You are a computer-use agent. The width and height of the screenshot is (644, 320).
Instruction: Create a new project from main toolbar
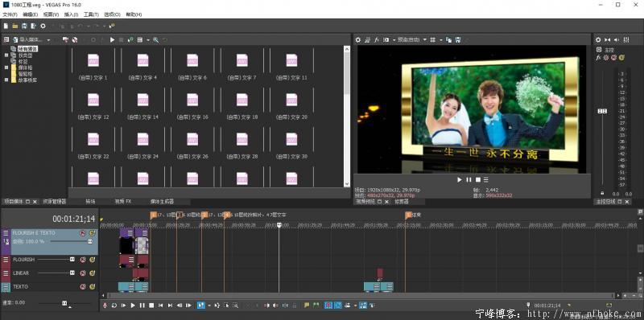coord(6,26)
